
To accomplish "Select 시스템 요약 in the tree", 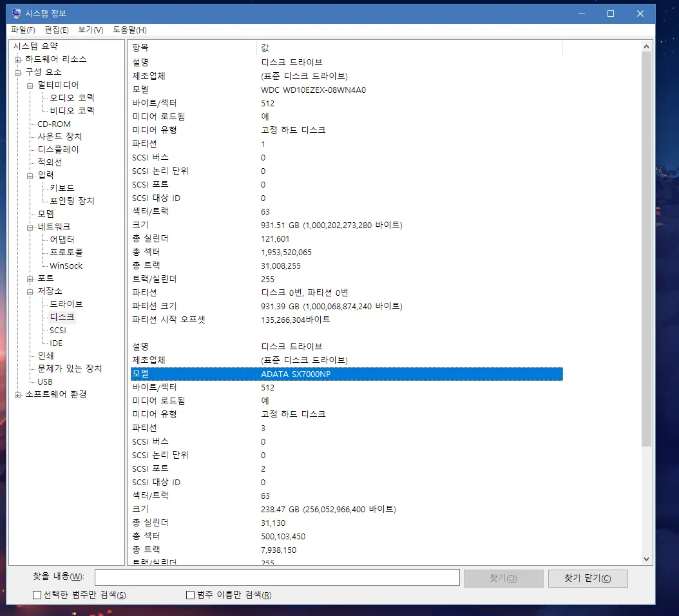I will 35,46.
